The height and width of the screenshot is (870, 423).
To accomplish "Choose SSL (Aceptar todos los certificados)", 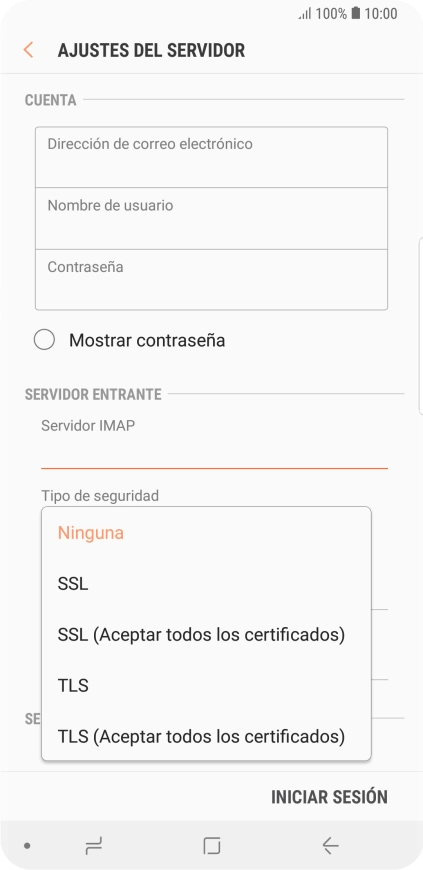I will [206, 635].
